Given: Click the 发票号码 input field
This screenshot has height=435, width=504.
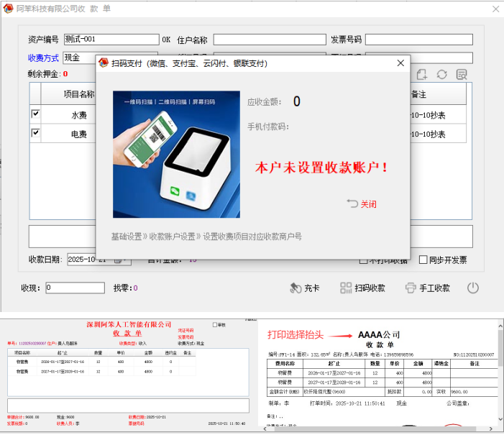Looking at the screenshot, I should [418, 40].
